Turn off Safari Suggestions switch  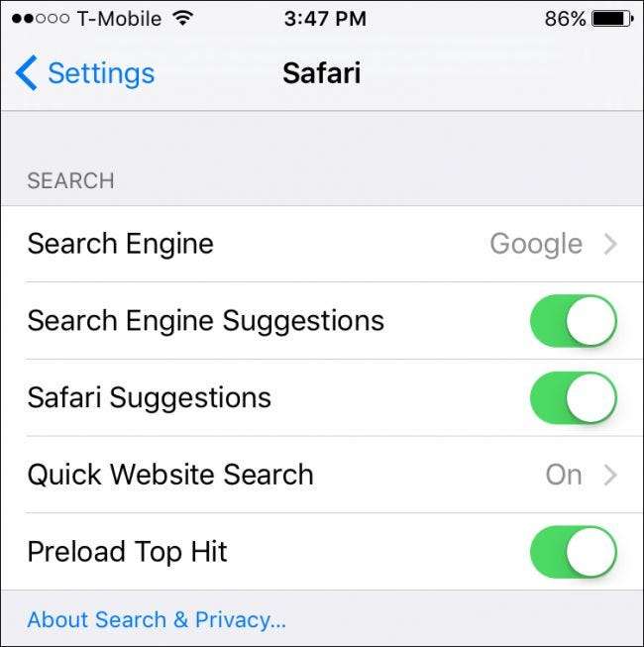[574, 397]
